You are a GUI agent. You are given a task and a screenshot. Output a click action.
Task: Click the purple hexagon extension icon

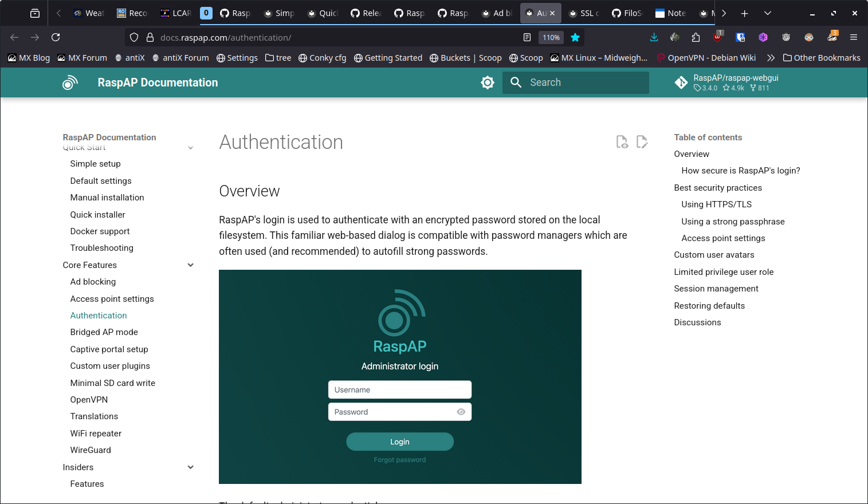coord(763,37)
